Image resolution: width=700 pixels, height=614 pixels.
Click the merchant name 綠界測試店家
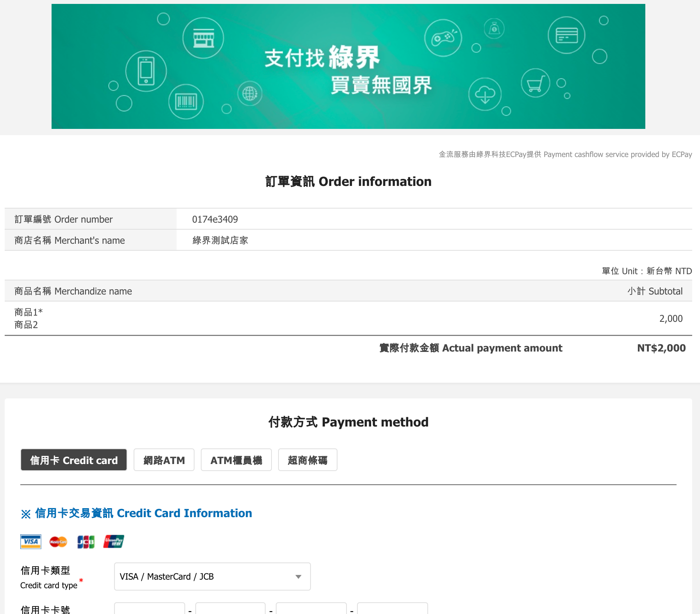220,240
